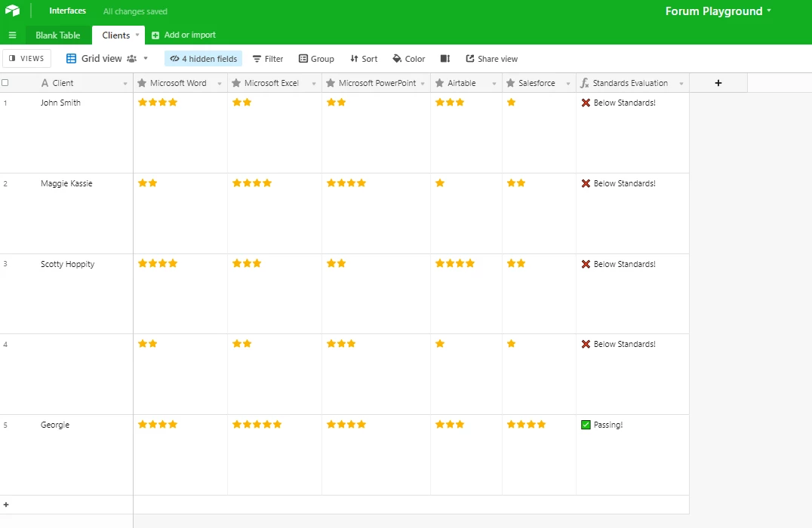Open the Sort options
This screenshot has height=528, width=812.
pos(364,59)
